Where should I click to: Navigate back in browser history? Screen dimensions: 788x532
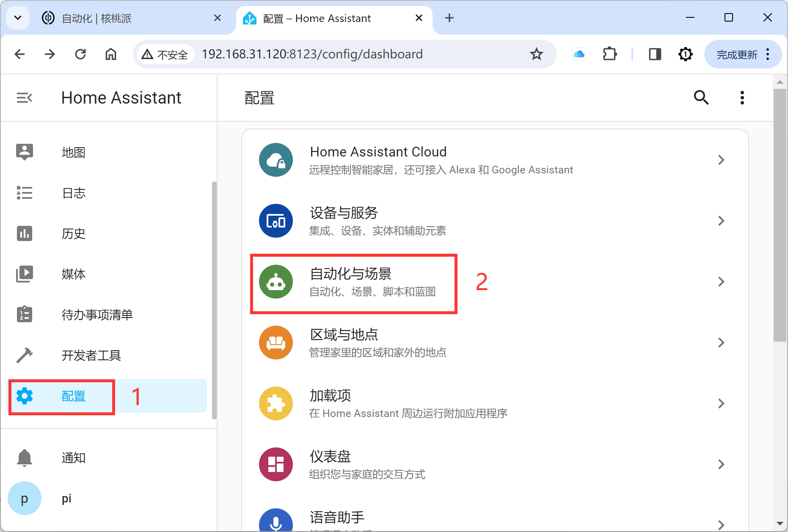pos(19,54)
